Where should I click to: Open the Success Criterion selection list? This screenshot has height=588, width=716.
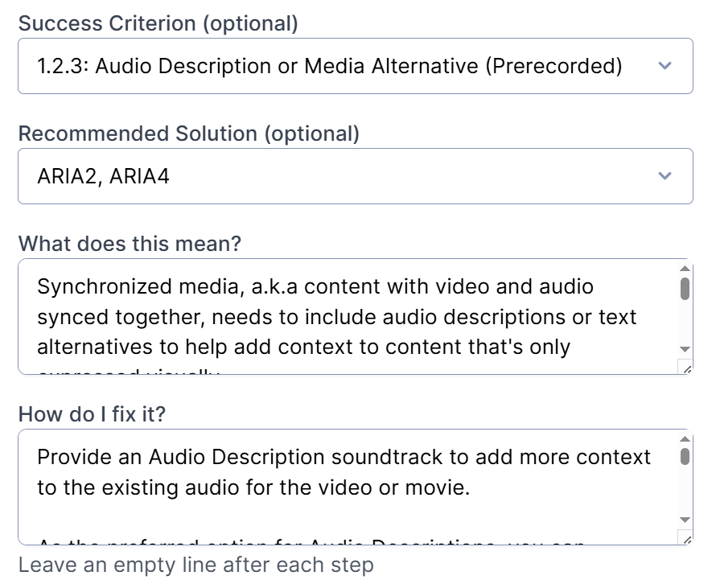click(354, 66)
